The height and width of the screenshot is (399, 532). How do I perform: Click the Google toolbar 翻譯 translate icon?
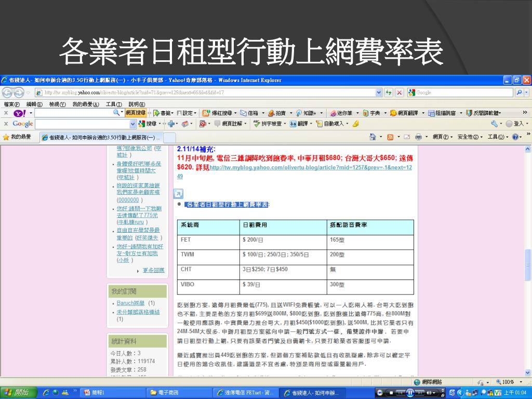(x=293, y=124)
